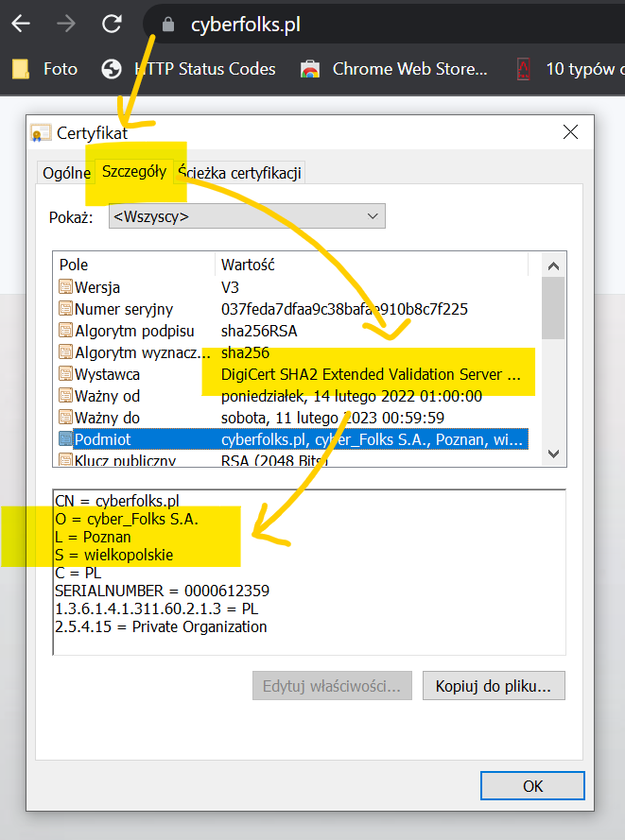Open the 10 typów bookmark
This screenshot has height=840, width=625.
pos(567,69)
